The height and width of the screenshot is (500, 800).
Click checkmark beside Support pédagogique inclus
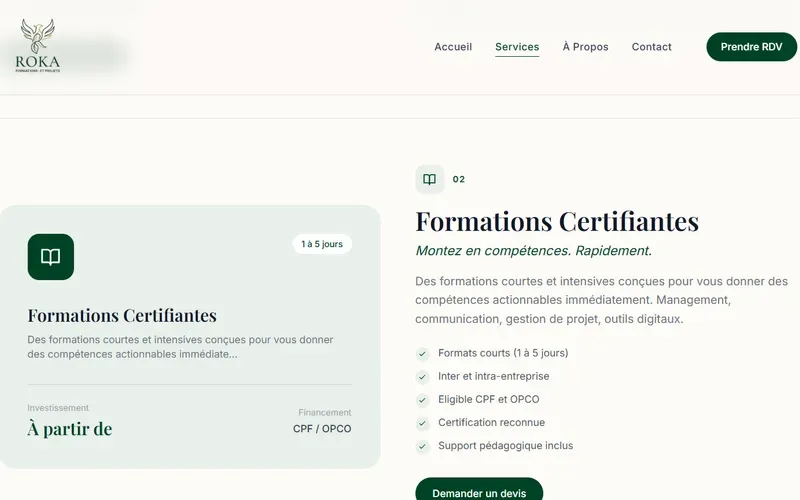pyautogui.click(x=422, y=446)
